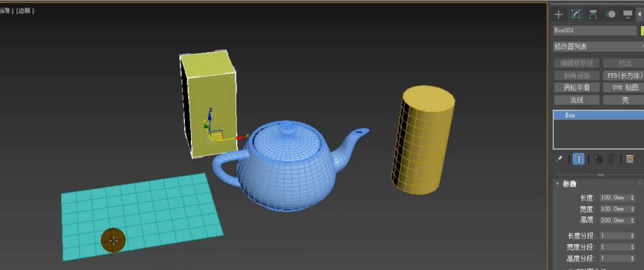Select the Box entry in modifier stack
644x270 pixels.
point(599,115)
